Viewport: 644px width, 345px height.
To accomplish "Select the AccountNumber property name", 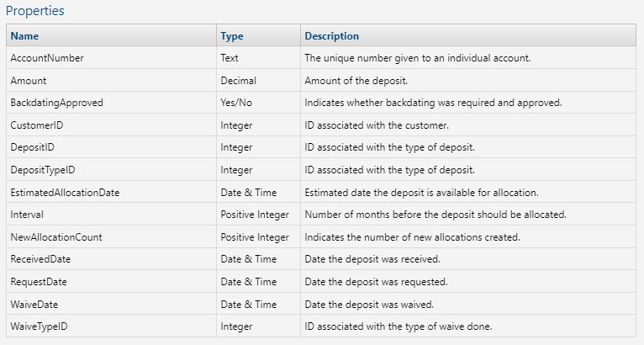I will [x=47, y=58].
